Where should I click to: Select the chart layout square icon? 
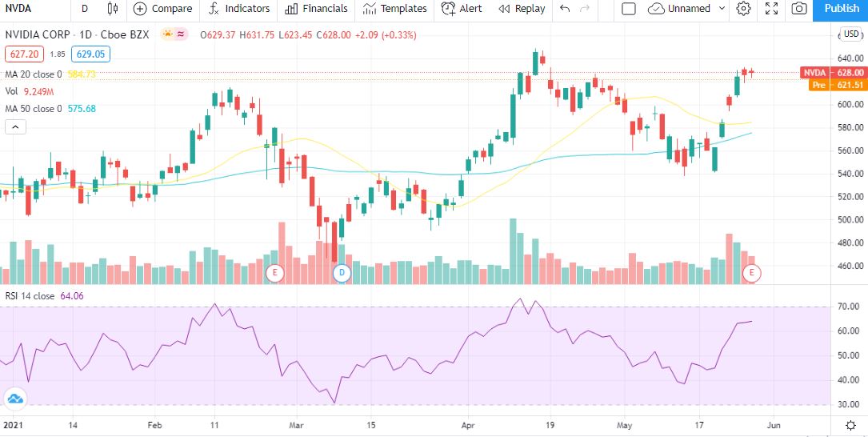(628, 8)
